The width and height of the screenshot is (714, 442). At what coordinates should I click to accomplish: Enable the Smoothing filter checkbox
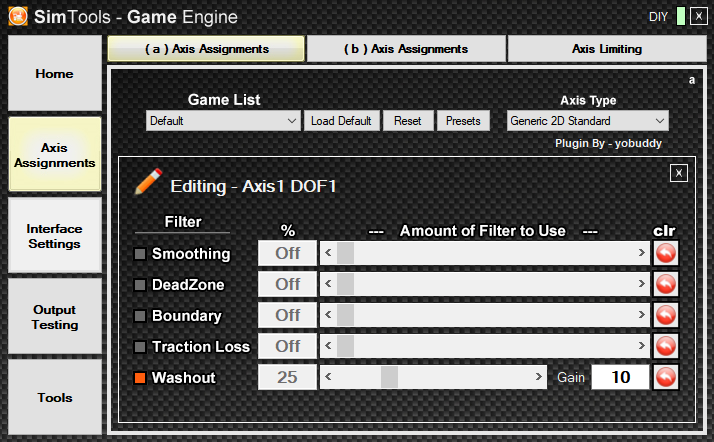pos(140,254)
